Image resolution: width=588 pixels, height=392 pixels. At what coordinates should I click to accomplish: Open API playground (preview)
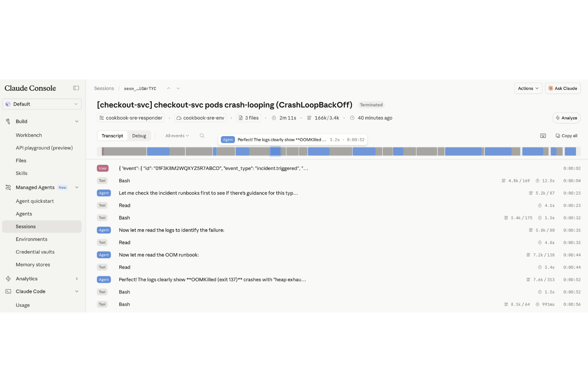pos(44,148)
